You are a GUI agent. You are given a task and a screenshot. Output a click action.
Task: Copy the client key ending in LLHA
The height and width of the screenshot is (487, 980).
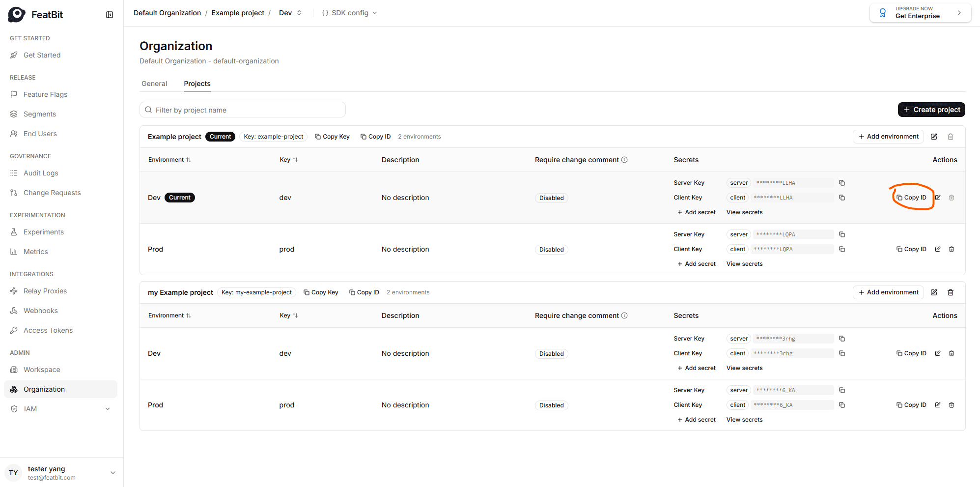pos(842,198)
